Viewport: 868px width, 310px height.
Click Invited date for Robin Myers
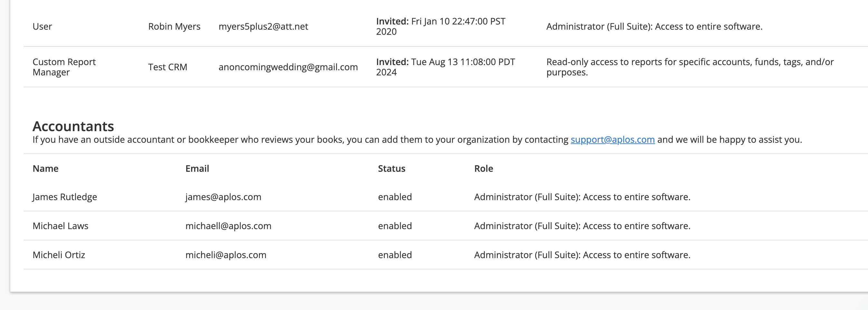coord(440,26)
